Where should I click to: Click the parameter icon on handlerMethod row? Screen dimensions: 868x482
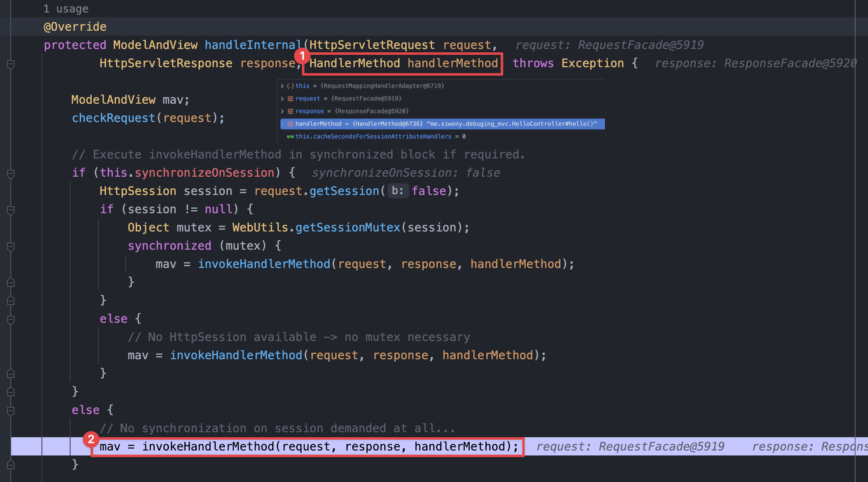click(x=290, y=124)
